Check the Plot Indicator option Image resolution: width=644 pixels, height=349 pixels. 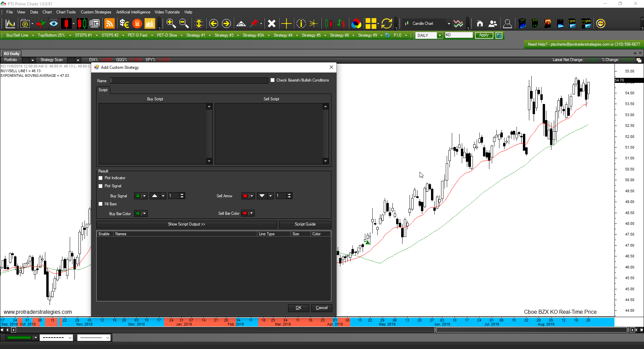point(101,178)
